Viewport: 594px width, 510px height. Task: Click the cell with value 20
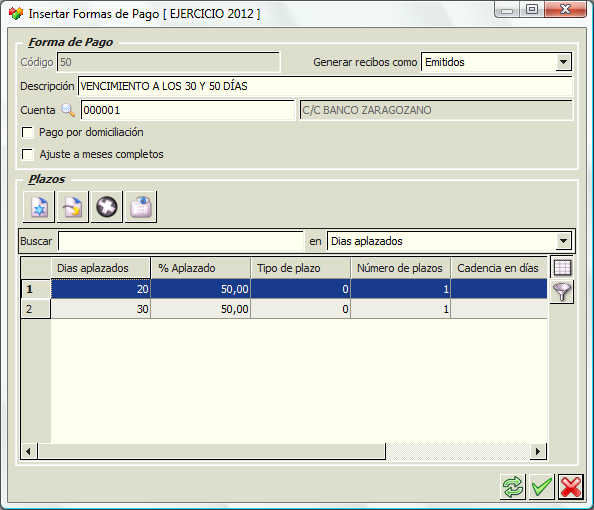[101, 289]
